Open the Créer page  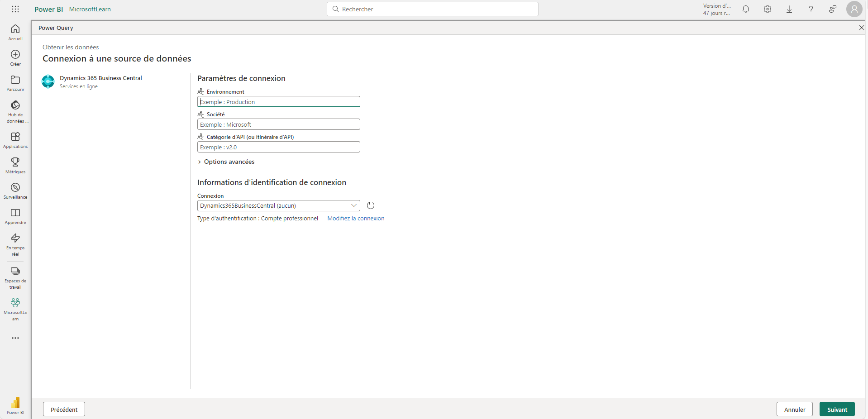point(15,58)
